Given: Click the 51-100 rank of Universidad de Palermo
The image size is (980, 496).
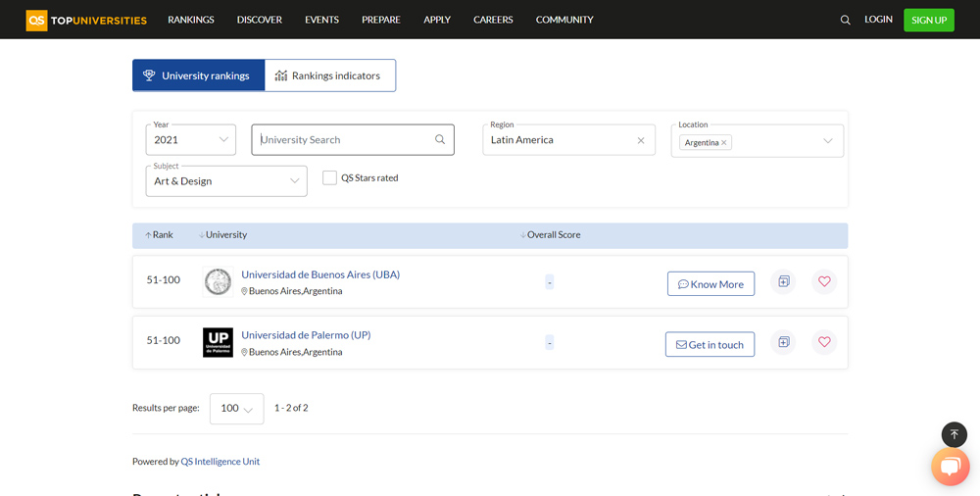Looking at the screenshot, I should coord(163,340).
